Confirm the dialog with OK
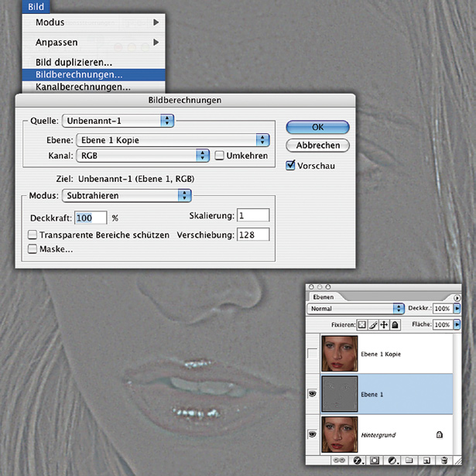Image resolution: width=476 pixels, height=476 pixels. [317, 127]
